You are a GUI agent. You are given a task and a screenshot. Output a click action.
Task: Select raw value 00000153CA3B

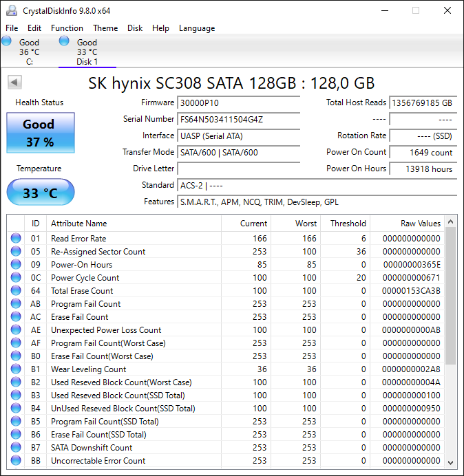[411, 291]
